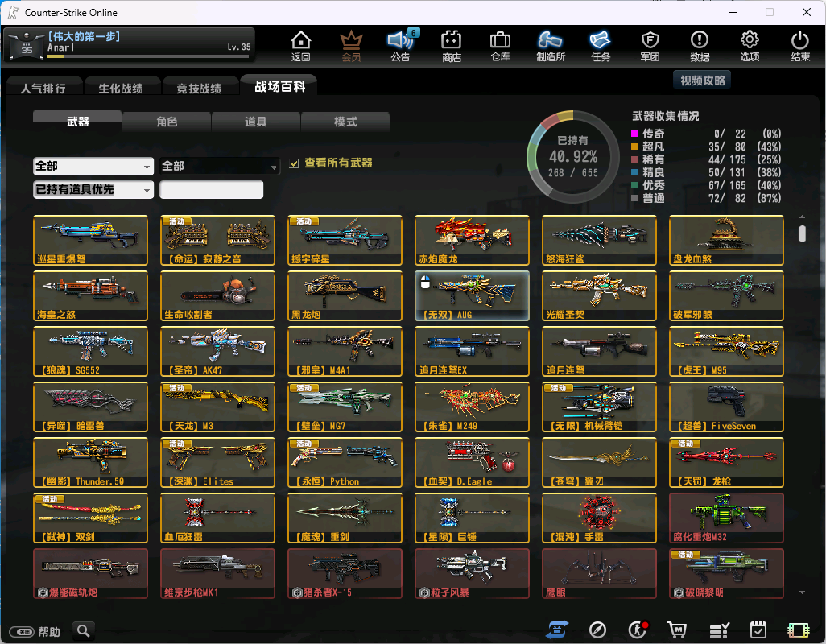Switch to the 生化战绩 tab
Image resolution: width=826 pixels, height=644 pixels.
[121, 88]
